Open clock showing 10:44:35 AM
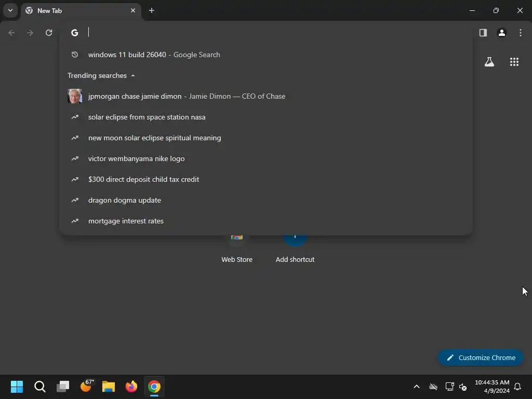This screenshot has width=532, height=399. coord(492,387)
